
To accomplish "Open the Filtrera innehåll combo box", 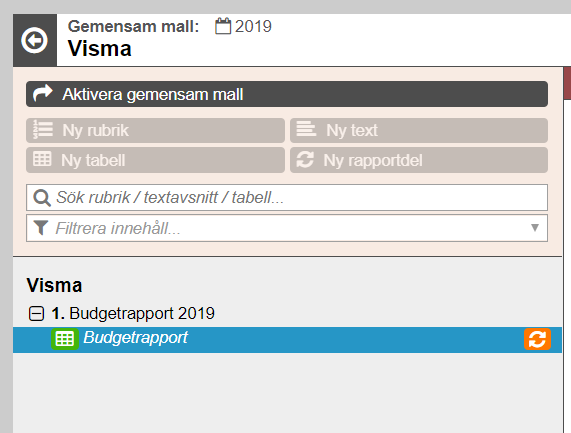I will pyautogui.click(x=287, y=228).
